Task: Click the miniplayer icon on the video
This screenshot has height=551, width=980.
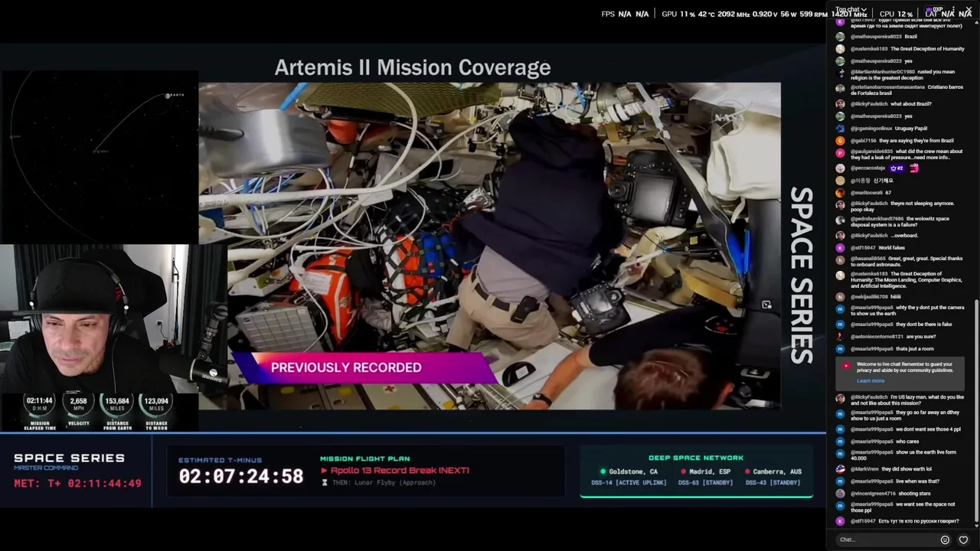Action: click(x=766, y=305)
